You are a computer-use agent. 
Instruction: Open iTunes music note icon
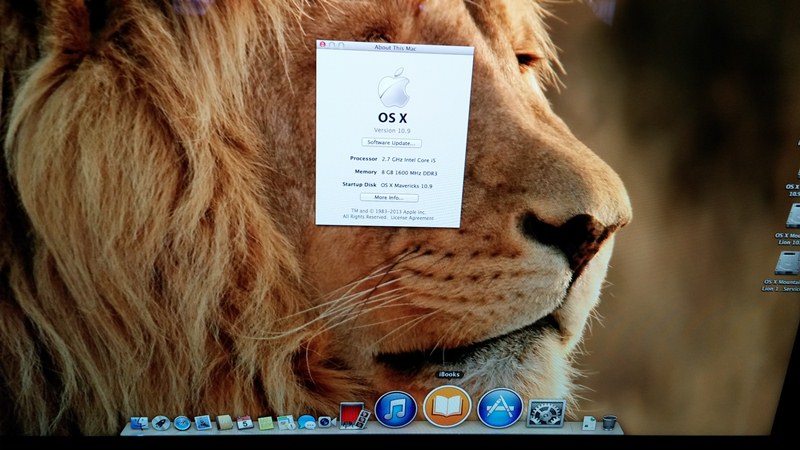395,409
